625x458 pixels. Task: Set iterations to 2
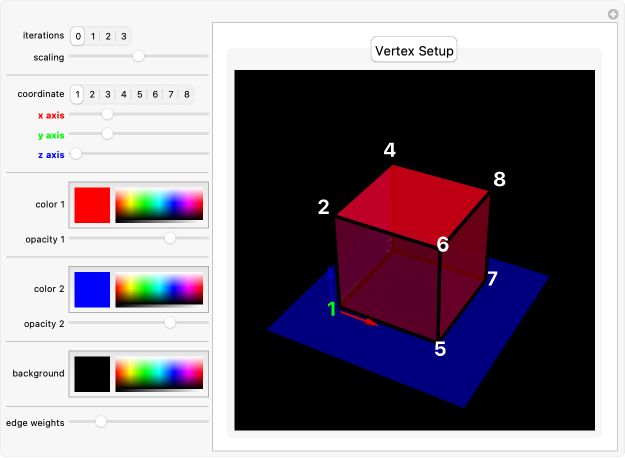108,36
